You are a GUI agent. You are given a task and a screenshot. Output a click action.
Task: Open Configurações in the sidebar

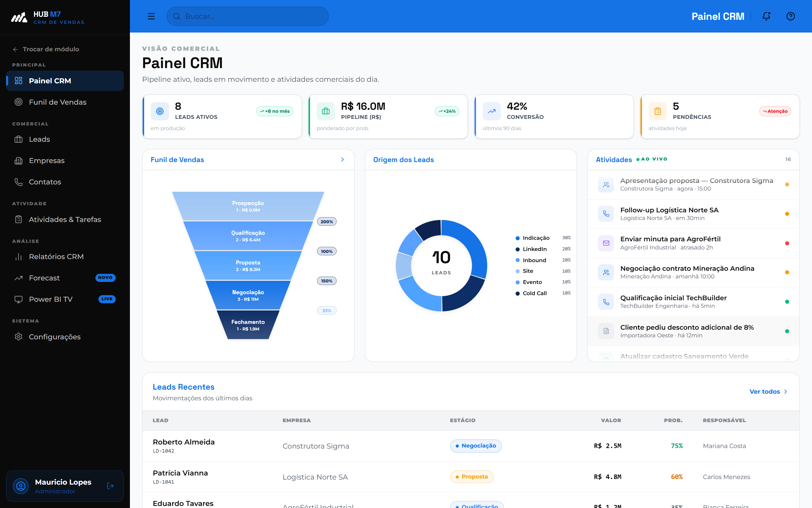[65, 337]
